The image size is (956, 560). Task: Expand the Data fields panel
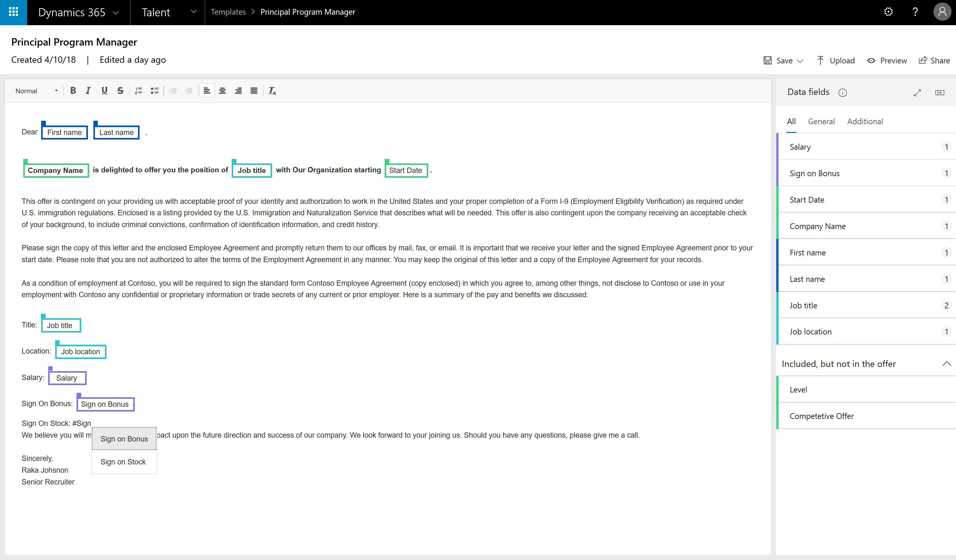pos(917,92)
